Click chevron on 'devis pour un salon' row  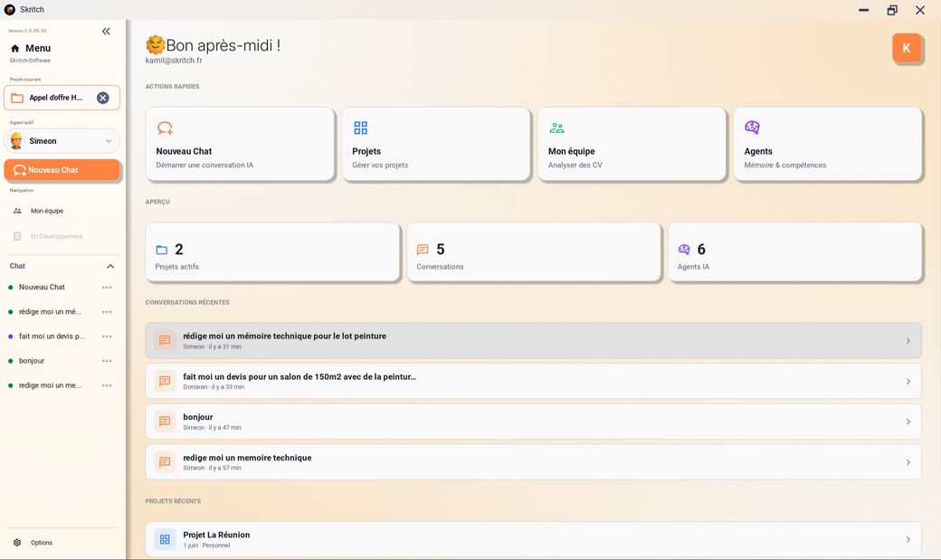[x=908, y=382]
